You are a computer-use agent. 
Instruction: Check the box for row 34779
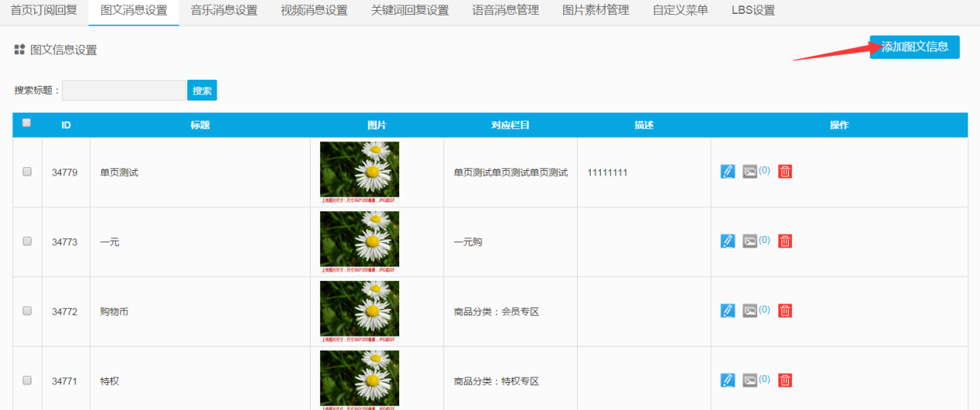(x=27, y=172)
